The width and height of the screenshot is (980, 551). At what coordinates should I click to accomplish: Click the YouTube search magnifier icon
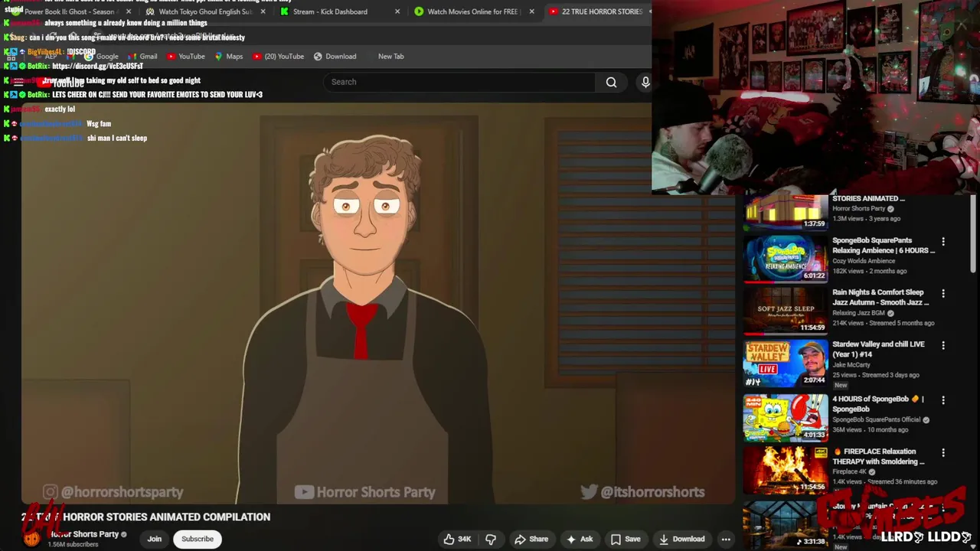tap(611, 82)
